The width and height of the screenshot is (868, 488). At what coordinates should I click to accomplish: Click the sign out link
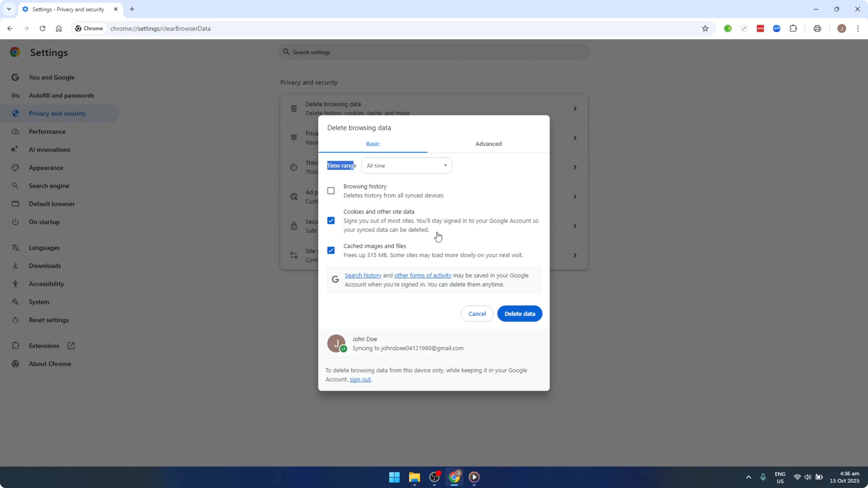pos(360,379)
